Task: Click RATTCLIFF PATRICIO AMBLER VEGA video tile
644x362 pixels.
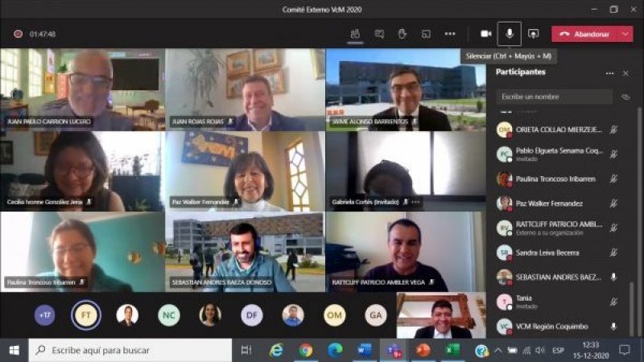Action: pyautogui.click(x=406, y=252)
